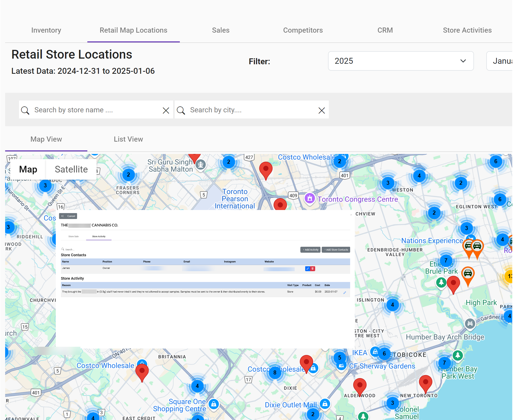Clear the store name search field
513x420 pixels.
[166, 111]
